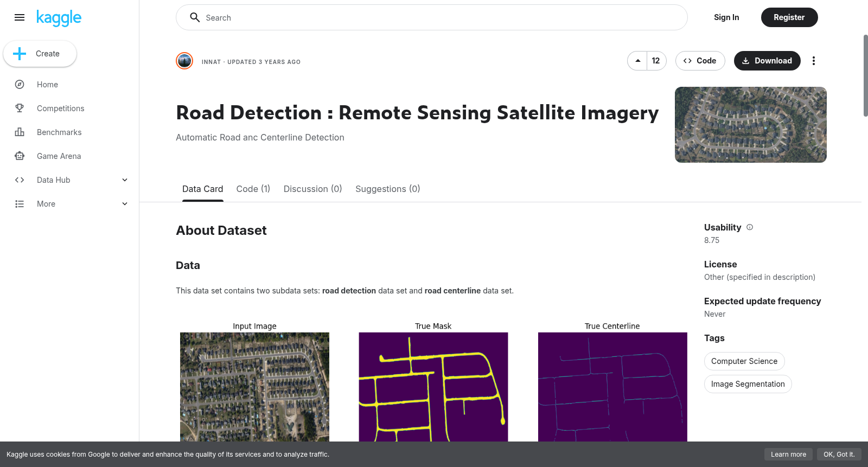The width and height of the screenshot is (868, 467).
Task: Open the three-dot more options menu
Action: click(x=813, y=61)
